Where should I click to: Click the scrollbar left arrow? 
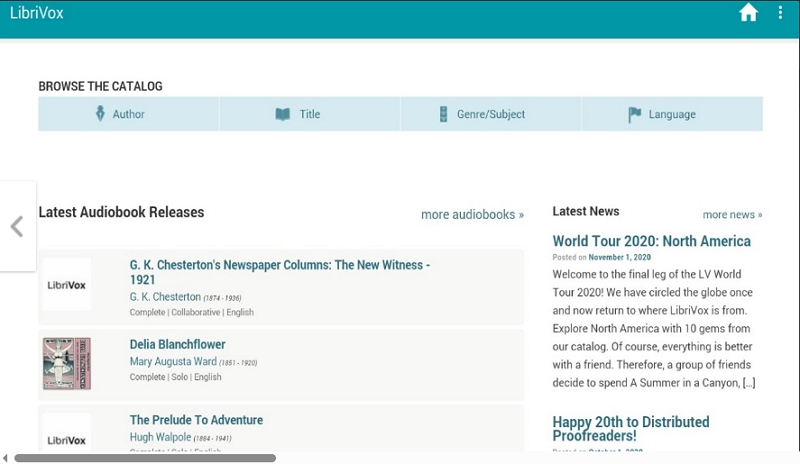pos(5,458)
